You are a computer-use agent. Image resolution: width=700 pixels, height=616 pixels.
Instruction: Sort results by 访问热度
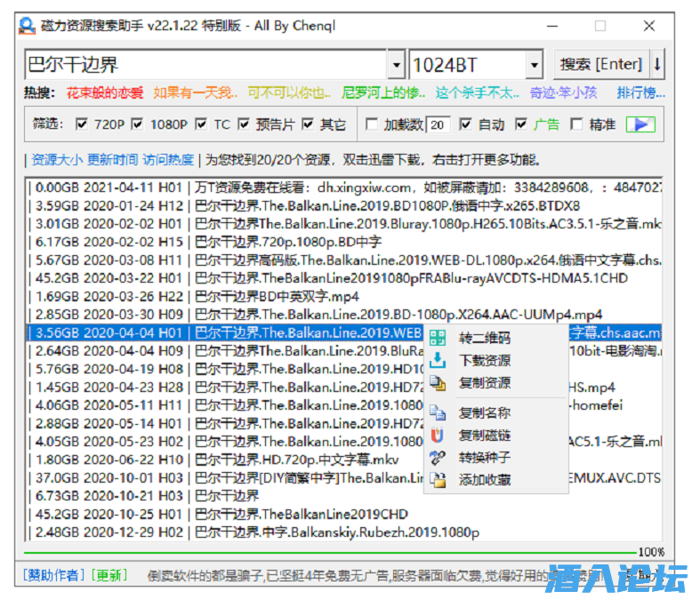pos(168,160)
